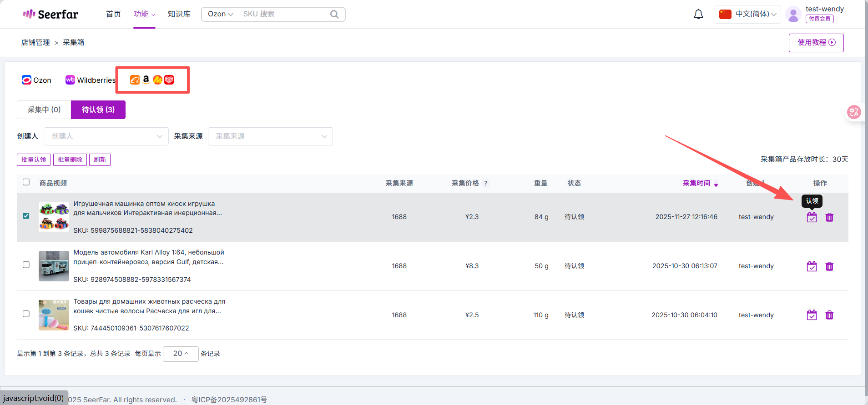This screenshot has height=405, width=868.
Task: Open the 中文(简体) language selector
Action: (747, 14)
